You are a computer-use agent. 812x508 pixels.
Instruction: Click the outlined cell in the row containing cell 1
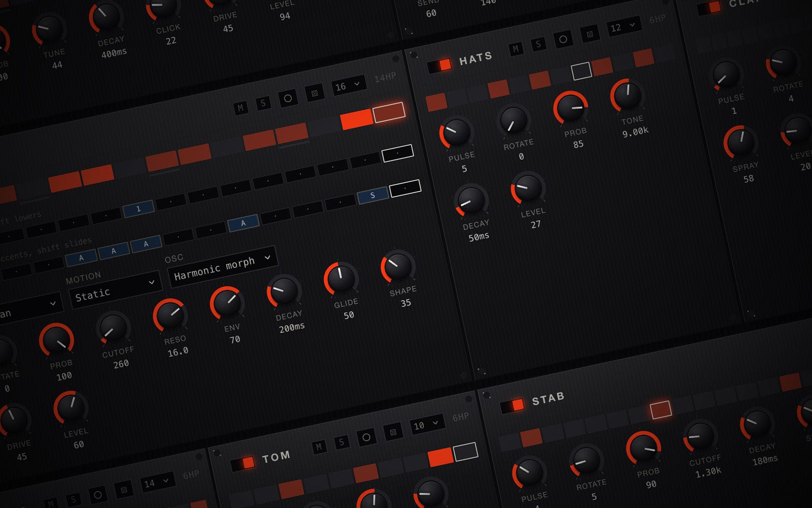point(397,153)
